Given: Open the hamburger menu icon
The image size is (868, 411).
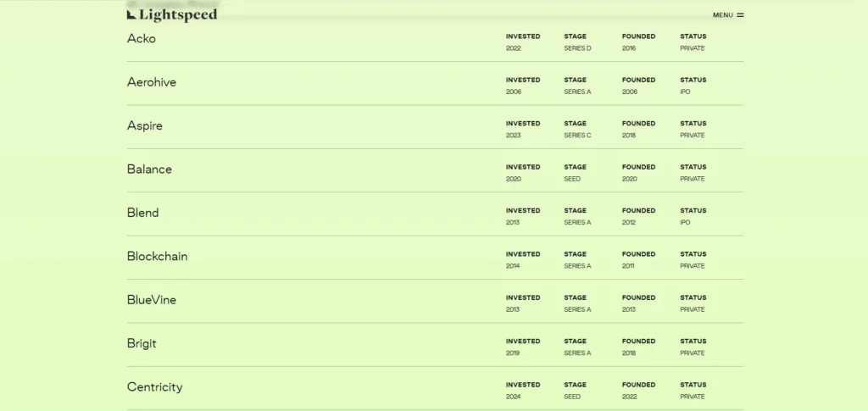Looking at the screenshot, I should coord(740,15).
